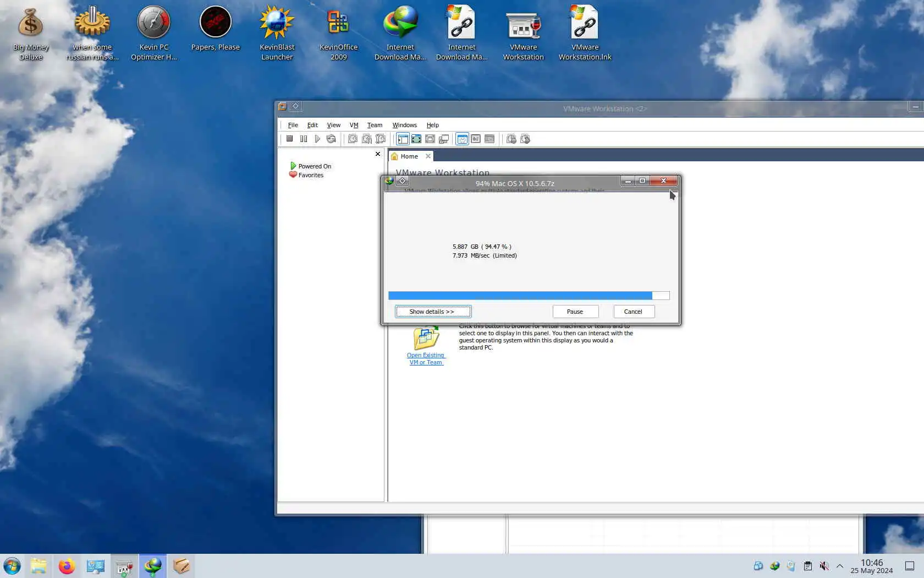Select the VMware Workstation.lnk desktop shortcut
Viewport: 924px width, 578px height.
click(585, 33)
